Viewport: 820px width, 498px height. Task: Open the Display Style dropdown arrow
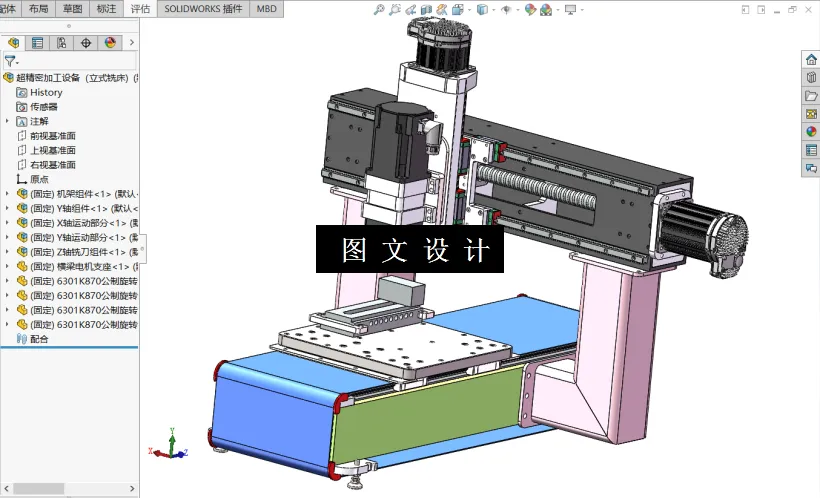[493, 10]
